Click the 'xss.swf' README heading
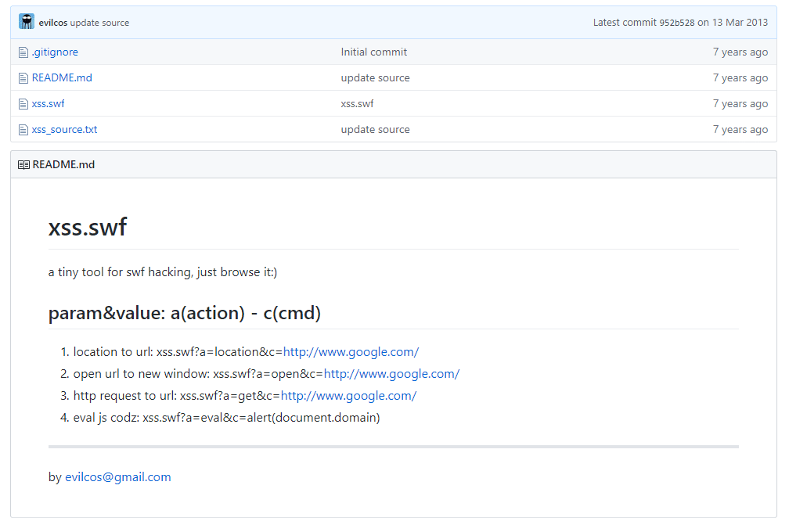Image resolution: width=789 pixels, height=532 pixels. pos(88,228)
